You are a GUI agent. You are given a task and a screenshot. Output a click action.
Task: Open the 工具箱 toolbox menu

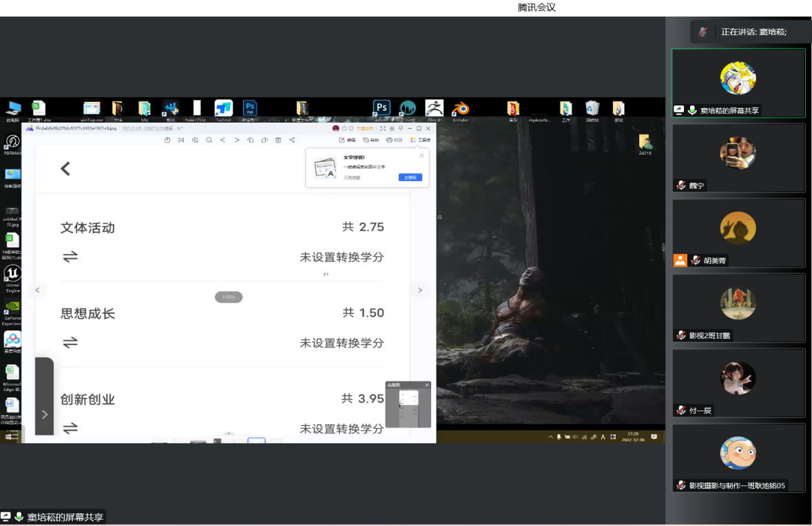tap(420, 140)
